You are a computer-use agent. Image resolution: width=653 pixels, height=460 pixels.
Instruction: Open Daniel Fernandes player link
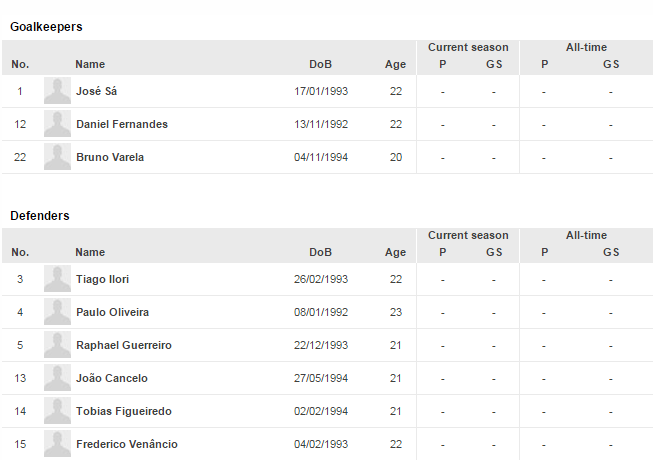pos(122,124)
